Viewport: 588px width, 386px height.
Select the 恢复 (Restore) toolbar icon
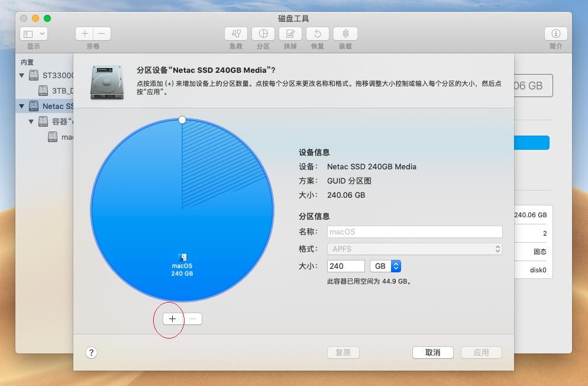[x=318, y=34]
